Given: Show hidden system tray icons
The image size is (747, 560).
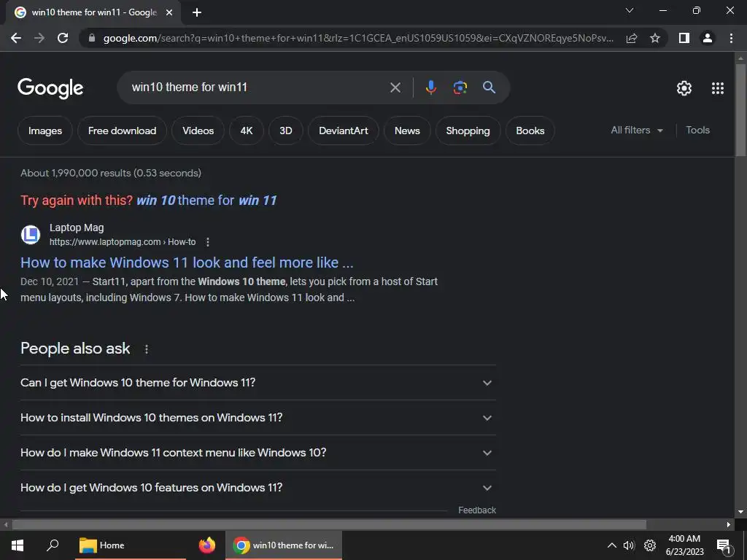Looking at the screenshot, I should (612, 545).
